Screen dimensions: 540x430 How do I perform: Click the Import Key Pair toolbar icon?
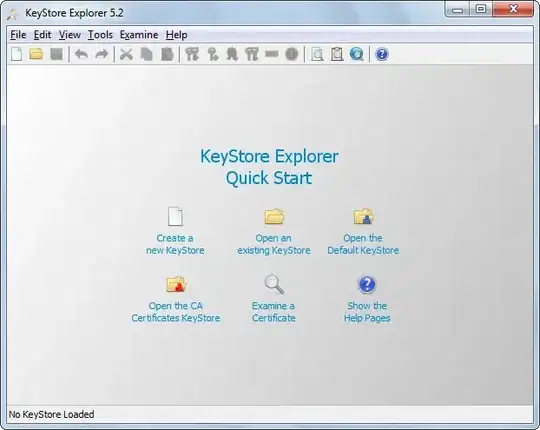[252, 54]
